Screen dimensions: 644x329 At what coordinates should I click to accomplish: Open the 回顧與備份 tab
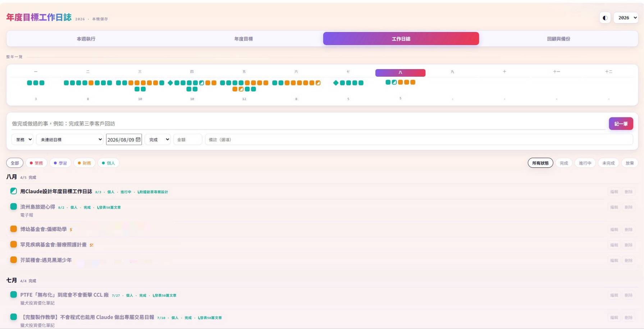(x=558, y=39)
